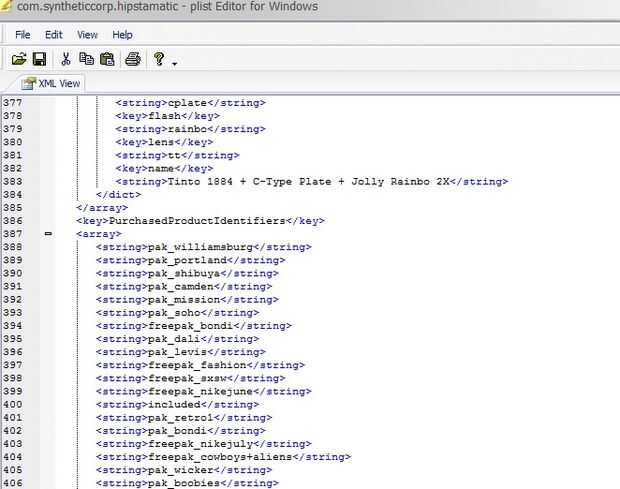Click the rainbo string line
The image size is (620, 489).
pos(190,129)
